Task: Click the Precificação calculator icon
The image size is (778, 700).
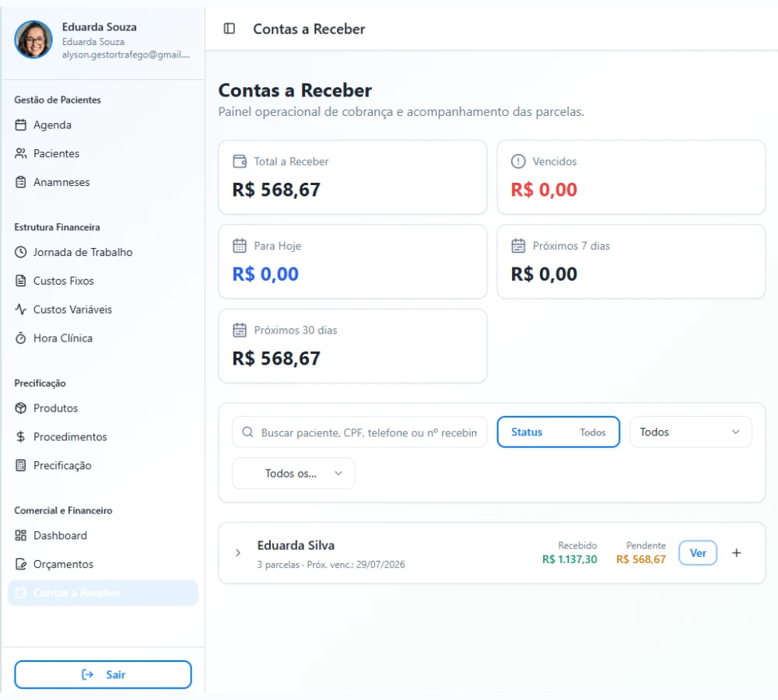Action: (x=20, y=465)
